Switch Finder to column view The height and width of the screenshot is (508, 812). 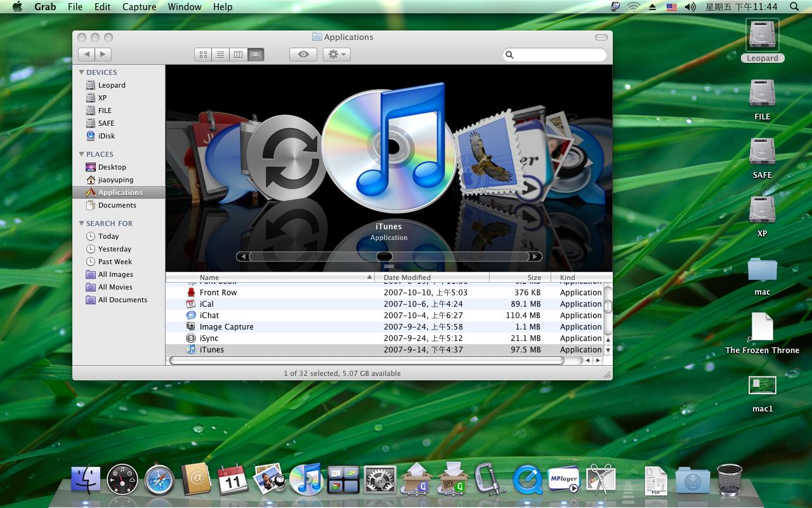pos(238,55)
